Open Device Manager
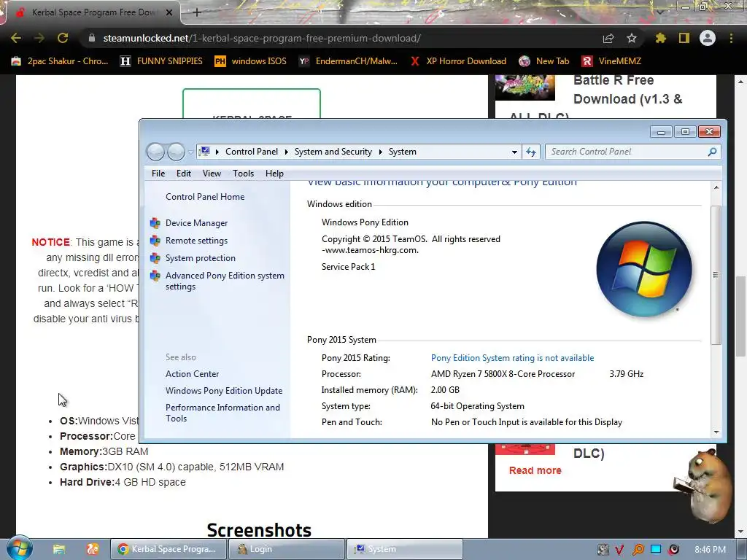 [x=196, y=223]
